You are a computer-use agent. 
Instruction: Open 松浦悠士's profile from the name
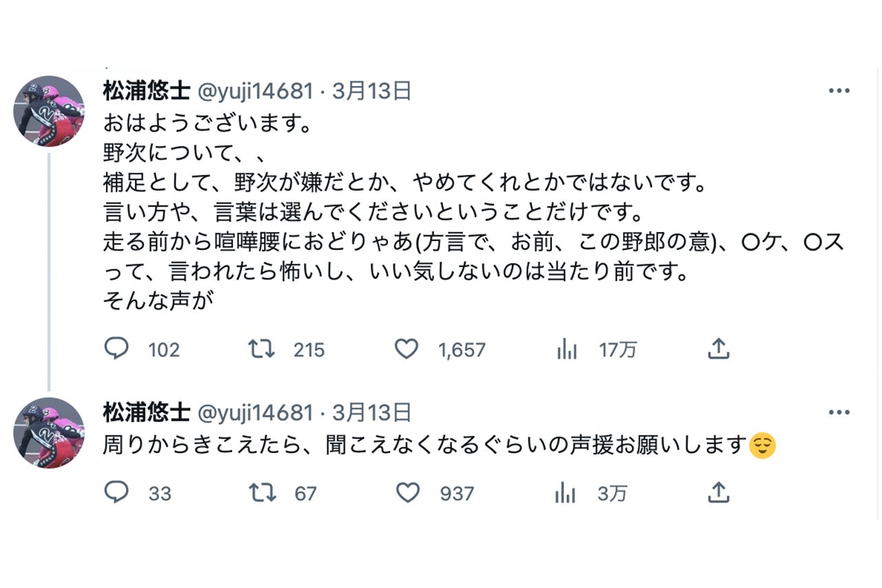tap(147, 90)
